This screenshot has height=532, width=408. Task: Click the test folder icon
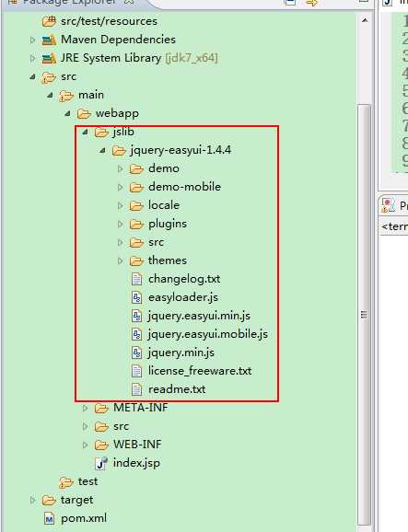coord(66,481)
